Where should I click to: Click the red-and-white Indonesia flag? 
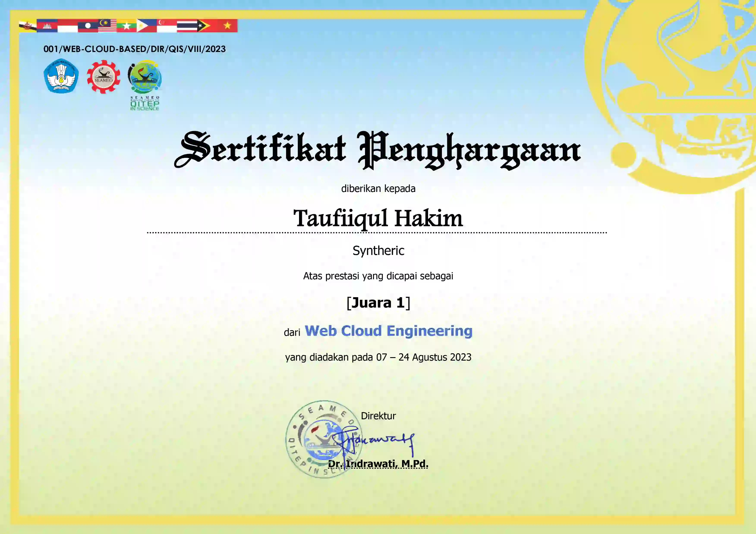(68, 26)
